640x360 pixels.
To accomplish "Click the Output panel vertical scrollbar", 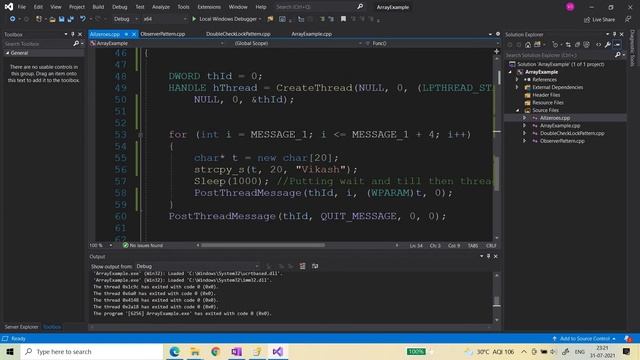I will click(496, 298).
